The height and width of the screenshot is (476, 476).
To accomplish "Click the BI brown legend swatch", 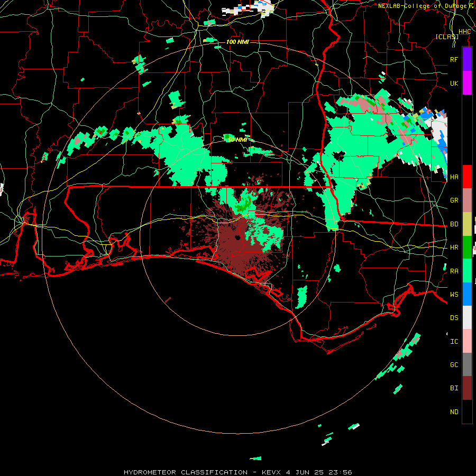I will click(467, 388).
